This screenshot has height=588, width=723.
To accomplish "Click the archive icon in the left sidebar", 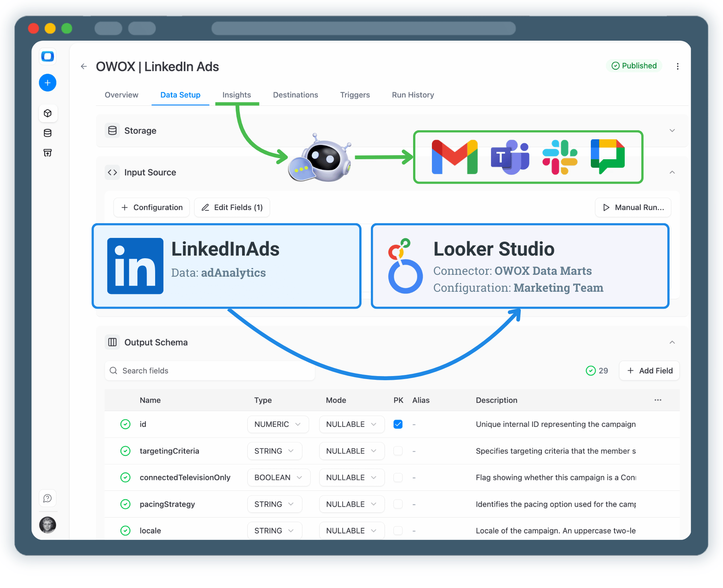I will pos(47,152).
